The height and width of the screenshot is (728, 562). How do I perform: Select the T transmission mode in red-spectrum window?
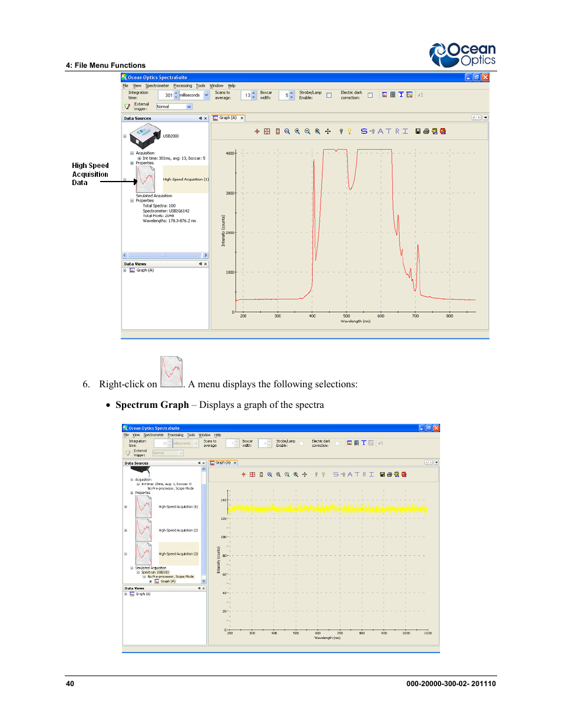(x=389, y=131)
